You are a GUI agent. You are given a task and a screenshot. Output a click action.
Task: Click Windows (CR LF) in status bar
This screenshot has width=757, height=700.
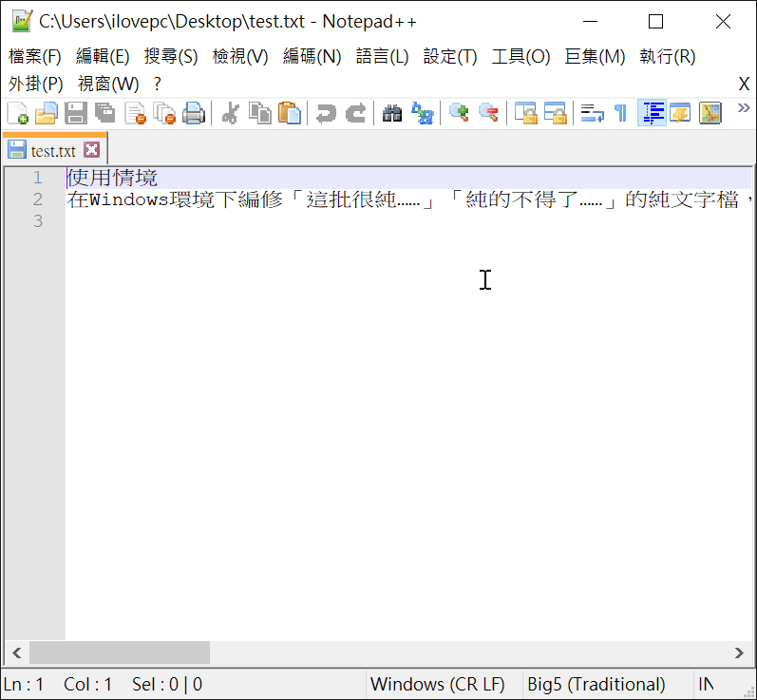click(438, 684)
